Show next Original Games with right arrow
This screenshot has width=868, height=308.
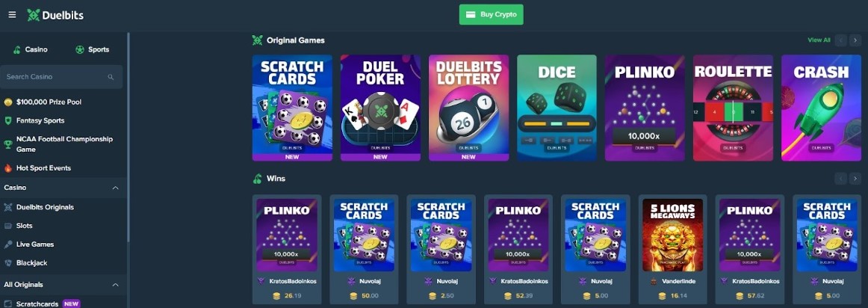[x=856, y=40]
